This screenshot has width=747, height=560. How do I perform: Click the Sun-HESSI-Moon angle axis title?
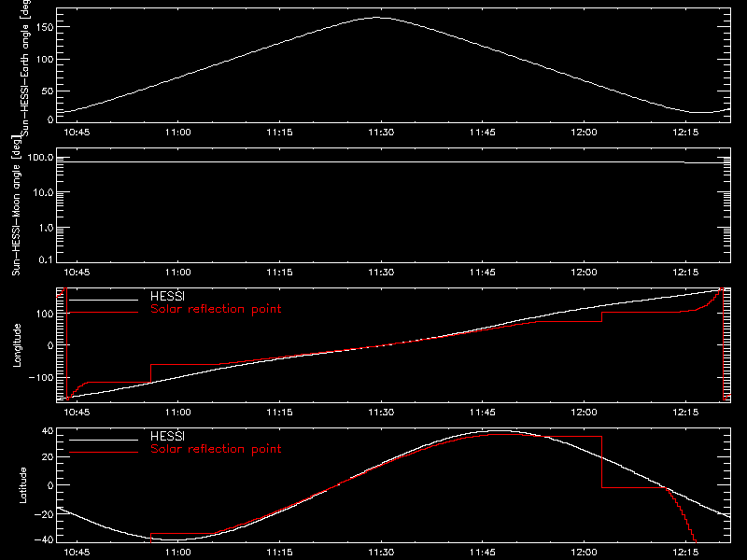coord(16,205)
